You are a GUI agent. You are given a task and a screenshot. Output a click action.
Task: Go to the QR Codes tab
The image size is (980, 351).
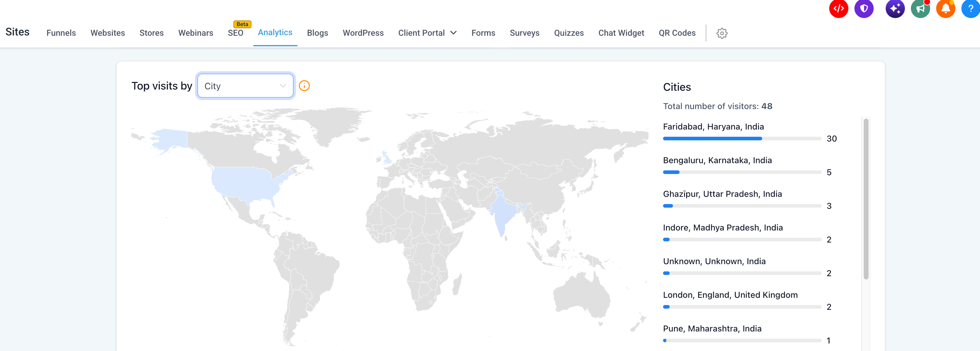[677, 33]
